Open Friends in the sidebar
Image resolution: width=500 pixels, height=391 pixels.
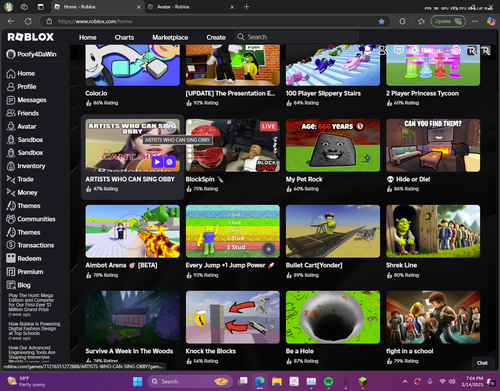pos(22,113)
